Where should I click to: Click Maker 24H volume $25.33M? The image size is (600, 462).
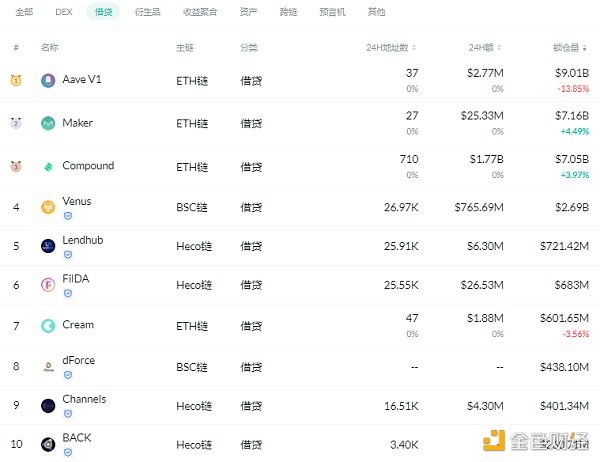coord(482,116)
